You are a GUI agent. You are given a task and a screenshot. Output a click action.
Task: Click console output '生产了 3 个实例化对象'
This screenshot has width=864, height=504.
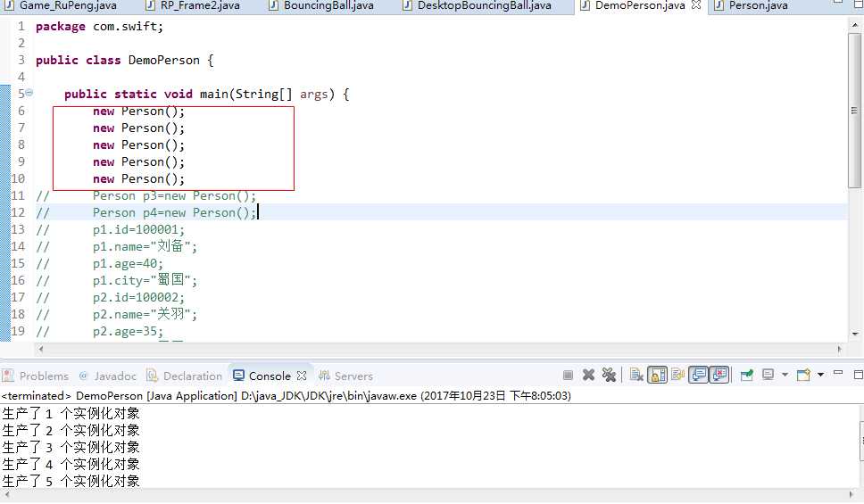71,447
